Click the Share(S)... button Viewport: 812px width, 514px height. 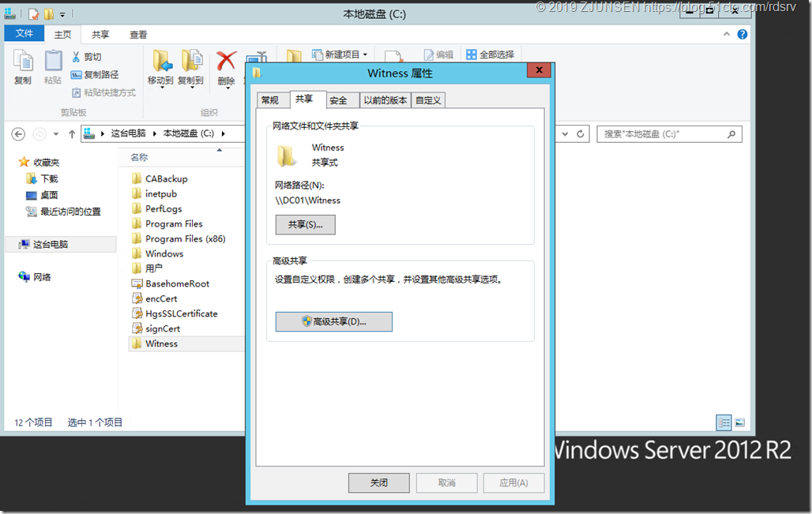point(305,225)
